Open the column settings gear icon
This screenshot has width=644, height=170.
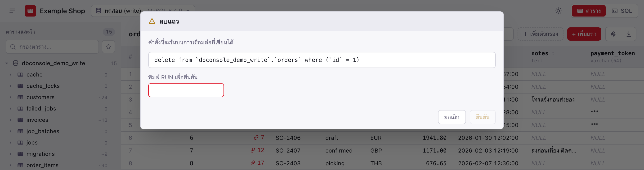[x=613, y=34]
